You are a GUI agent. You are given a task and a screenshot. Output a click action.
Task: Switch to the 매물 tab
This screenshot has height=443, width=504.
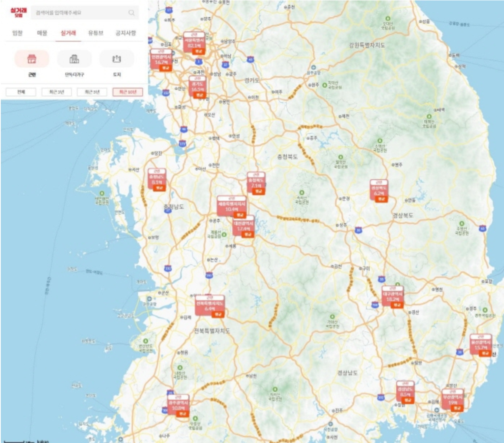[42, 33]
